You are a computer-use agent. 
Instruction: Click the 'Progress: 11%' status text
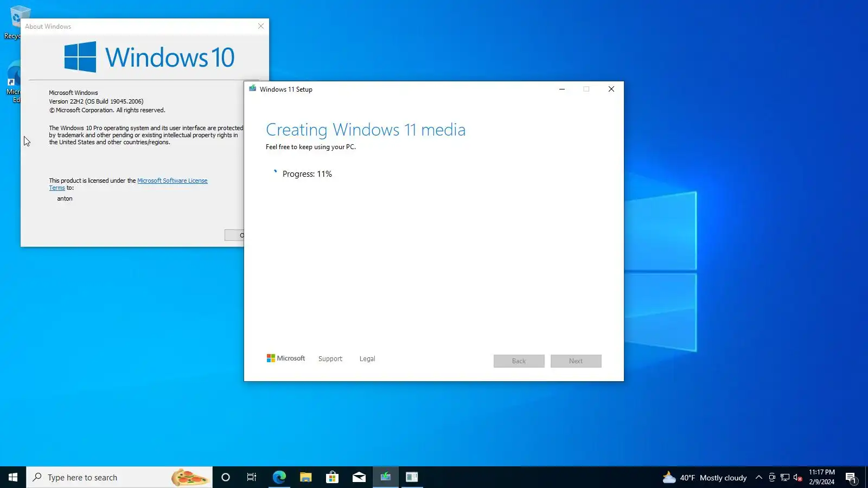pos(307,174)
